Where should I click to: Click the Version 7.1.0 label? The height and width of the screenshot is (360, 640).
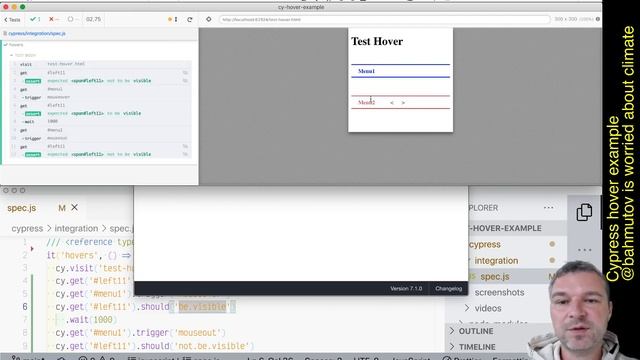tap(406, 289)
